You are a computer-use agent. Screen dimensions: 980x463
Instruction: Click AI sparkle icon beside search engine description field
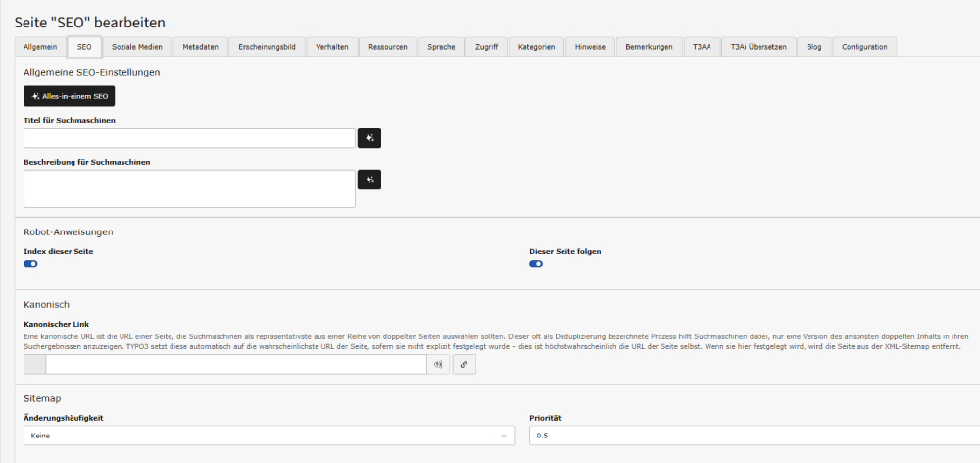[369, 180]
